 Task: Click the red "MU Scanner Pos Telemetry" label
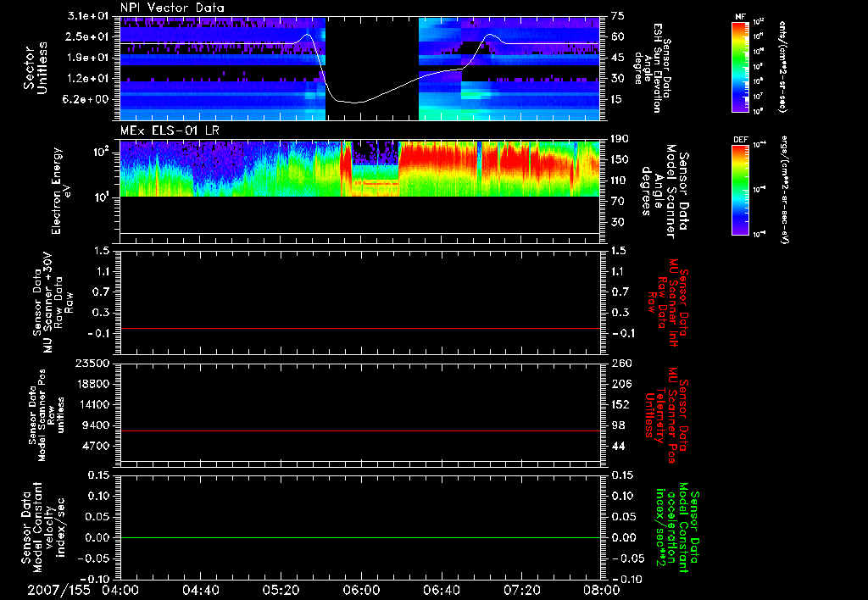pos(665,415)
